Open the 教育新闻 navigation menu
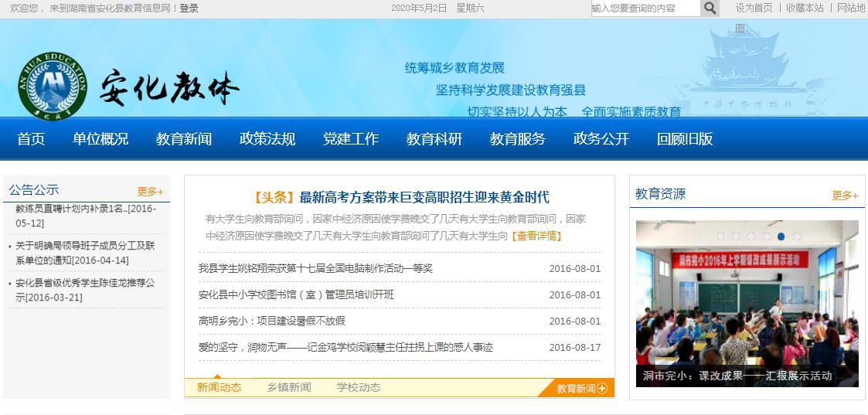The image size is (868, 415). click(184, 139)
